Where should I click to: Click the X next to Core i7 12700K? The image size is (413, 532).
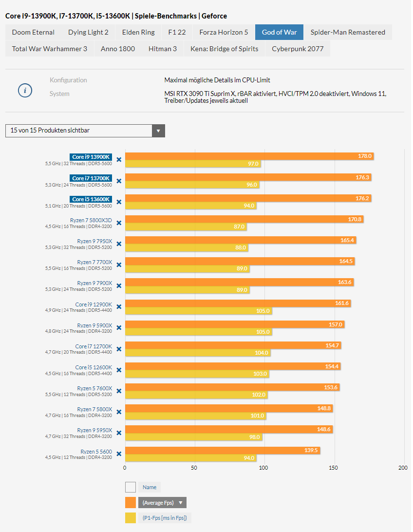click(119, 349)
